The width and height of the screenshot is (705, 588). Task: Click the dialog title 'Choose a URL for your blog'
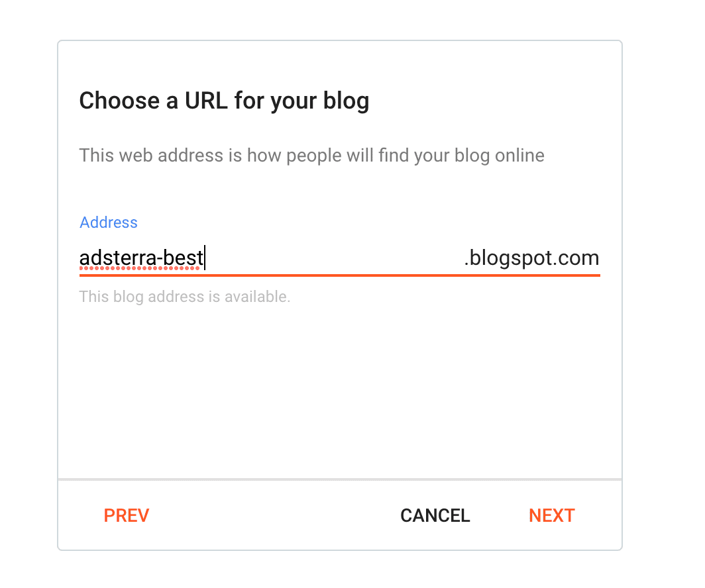(x=224, y=101)
